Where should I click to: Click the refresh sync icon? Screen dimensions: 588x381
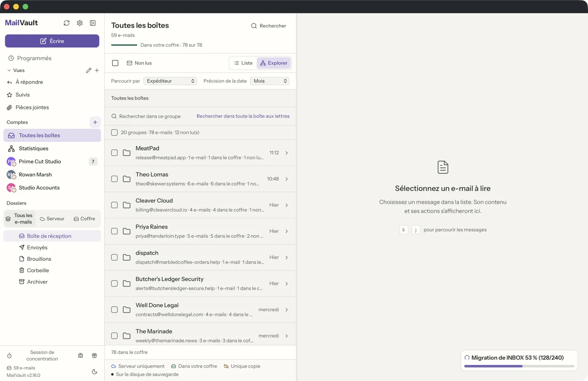point(67,23)
